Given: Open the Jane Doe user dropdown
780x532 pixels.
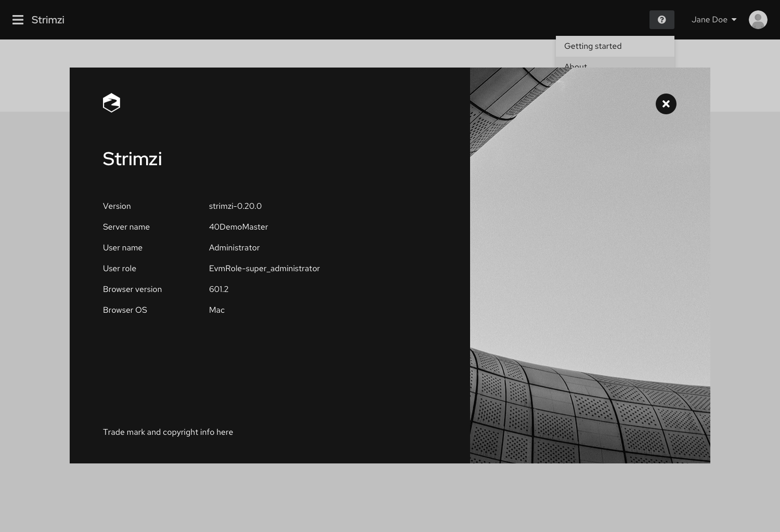Looking at the screenshot, I should (x=709, y=20).
